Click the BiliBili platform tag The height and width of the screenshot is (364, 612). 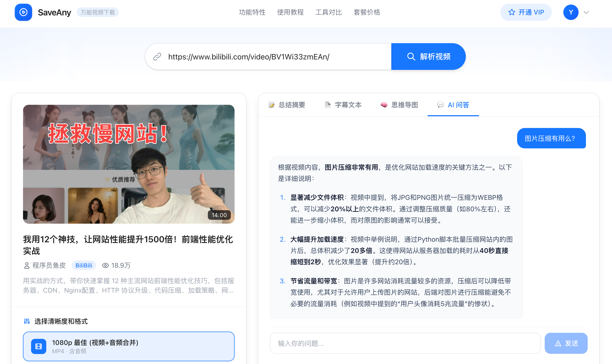click(x=84, y=265)
